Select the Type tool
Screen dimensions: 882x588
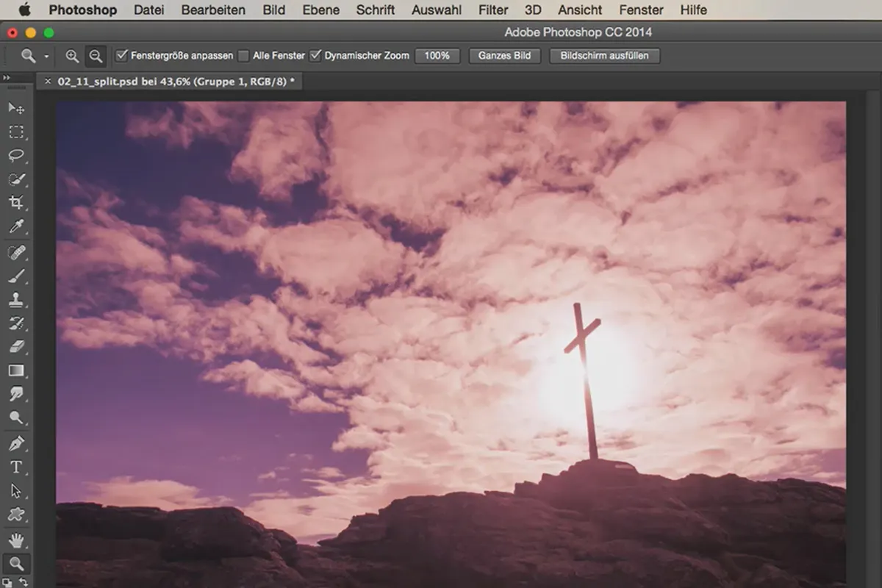(x=16, y=467)
